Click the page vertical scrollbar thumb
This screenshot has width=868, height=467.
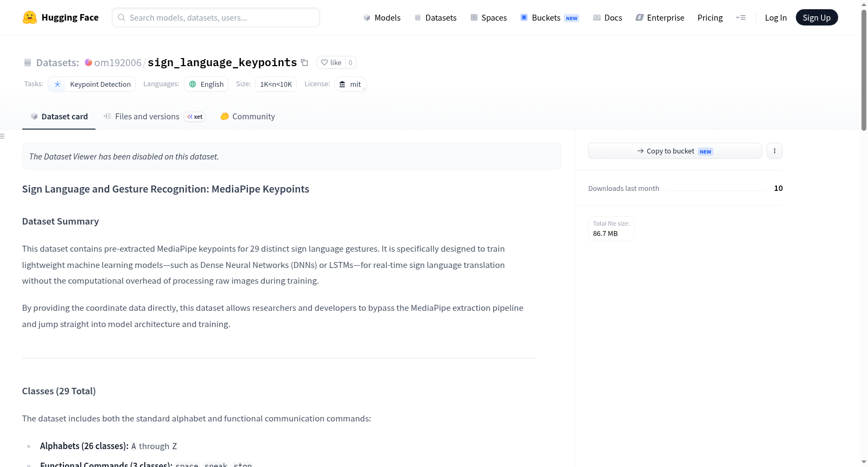coord(864,69)
